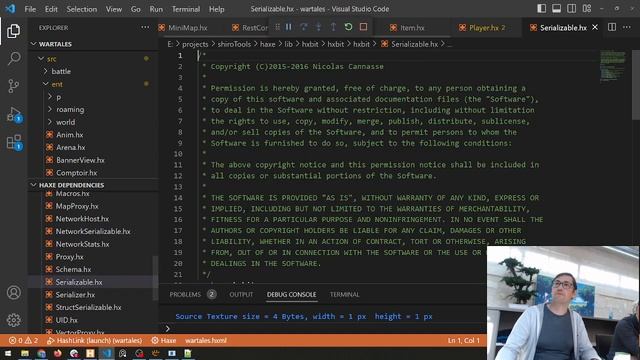Open the Search view in activity bar

[x=13, y=58]
